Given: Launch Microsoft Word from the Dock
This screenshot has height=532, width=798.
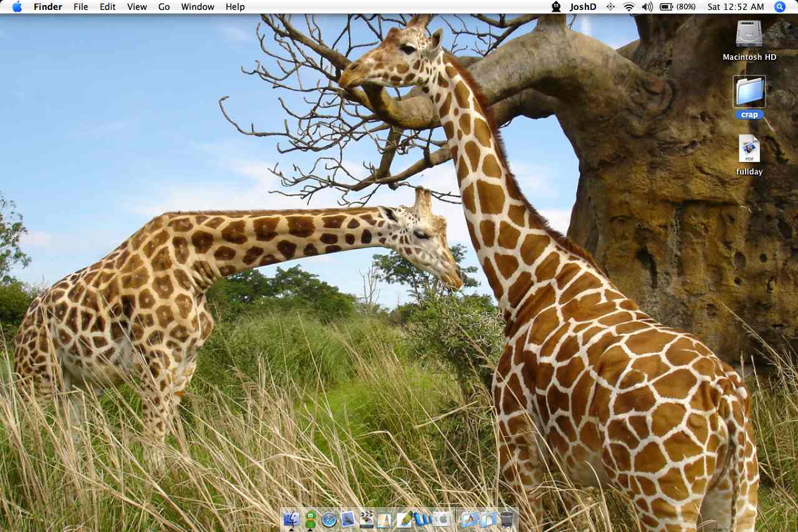Looking at the screenshot, I should tap(423, 518).
